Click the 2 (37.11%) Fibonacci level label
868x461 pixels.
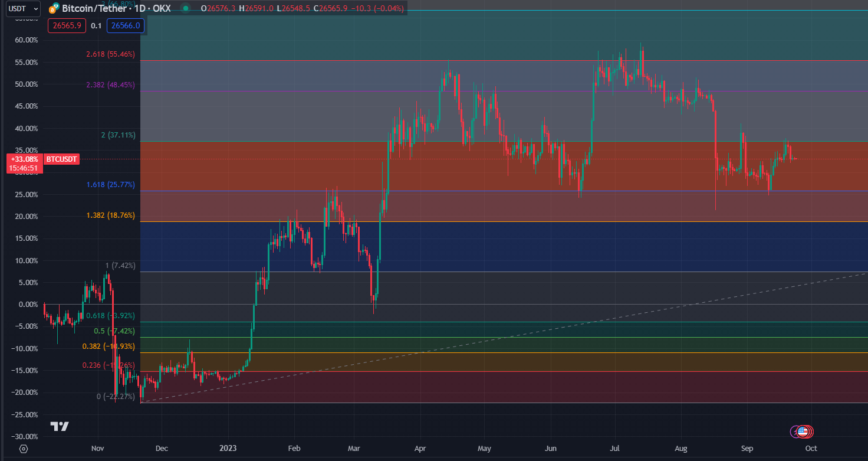tap(118, 135)
